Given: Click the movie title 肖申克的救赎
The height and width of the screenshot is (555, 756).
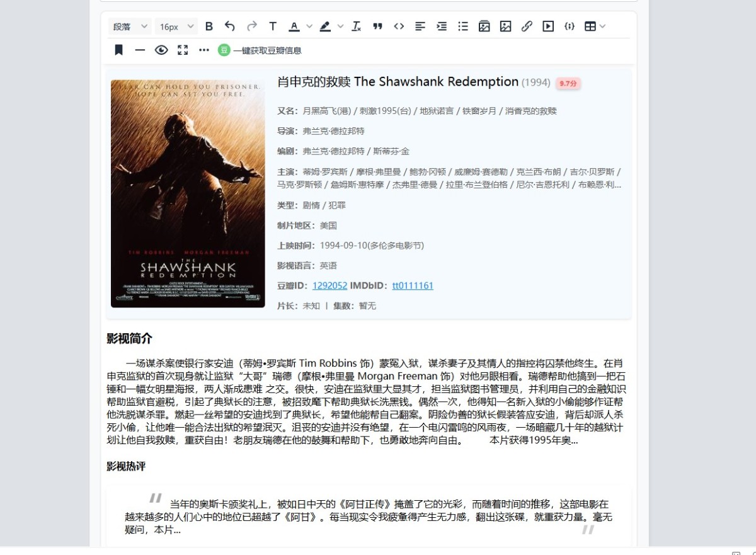Looking at the screenshot, I should click(314, 82).
